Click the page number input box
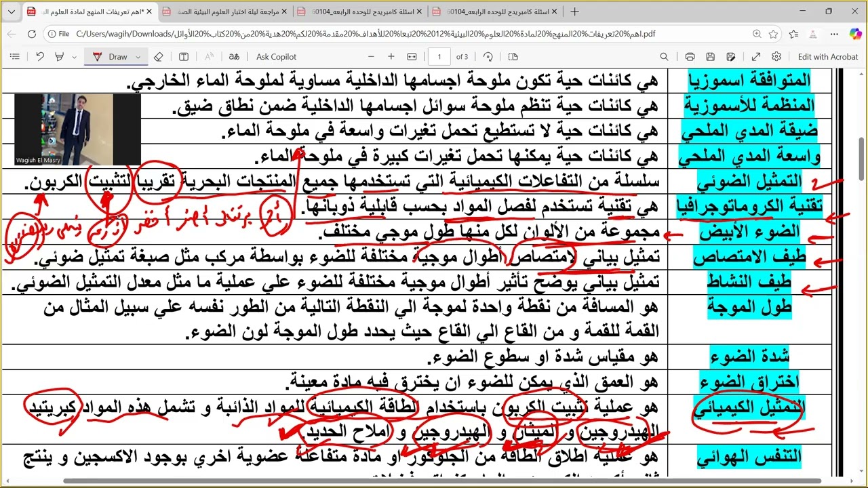This screenshot has height=488, width=868. pos(439,57)
